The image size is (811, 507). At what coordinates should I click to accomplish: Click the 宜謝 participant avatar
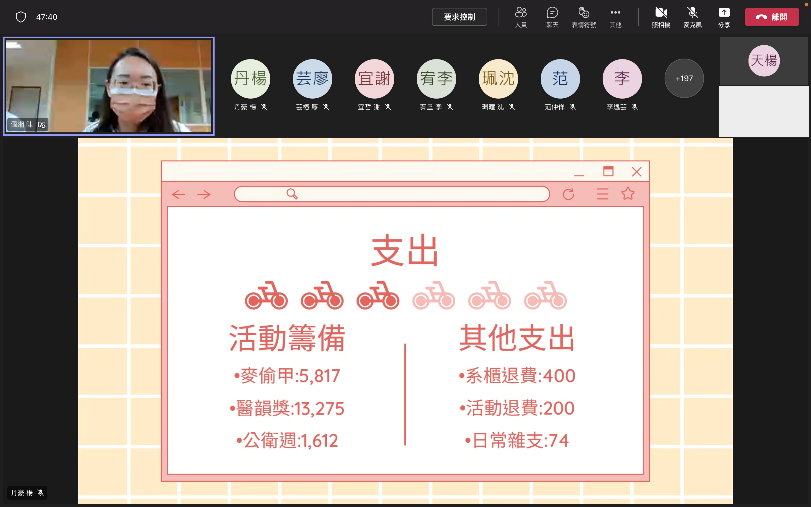374,78
